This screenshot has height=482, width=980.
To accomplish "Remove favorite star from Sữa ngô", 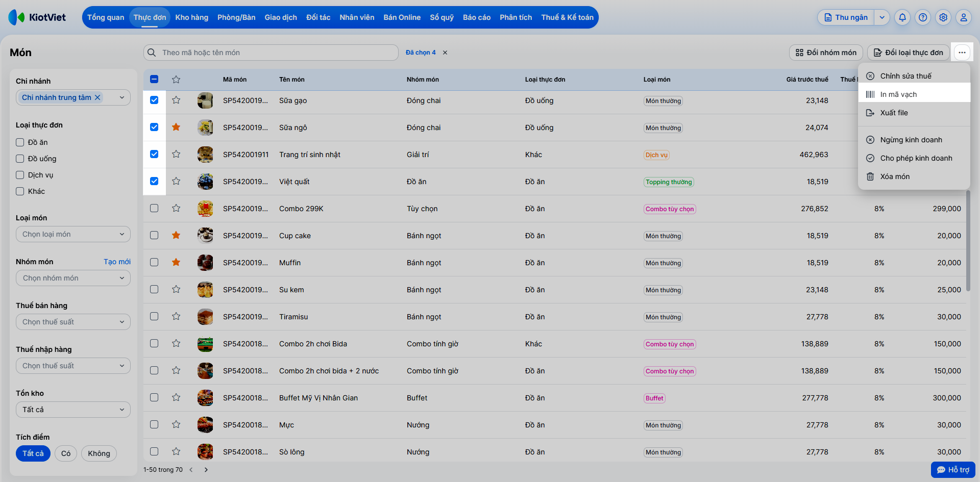I will coord(176,127).
